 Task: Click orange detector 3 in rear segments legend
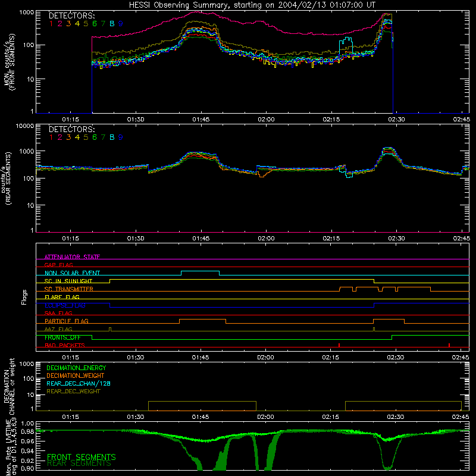[68, 137]
